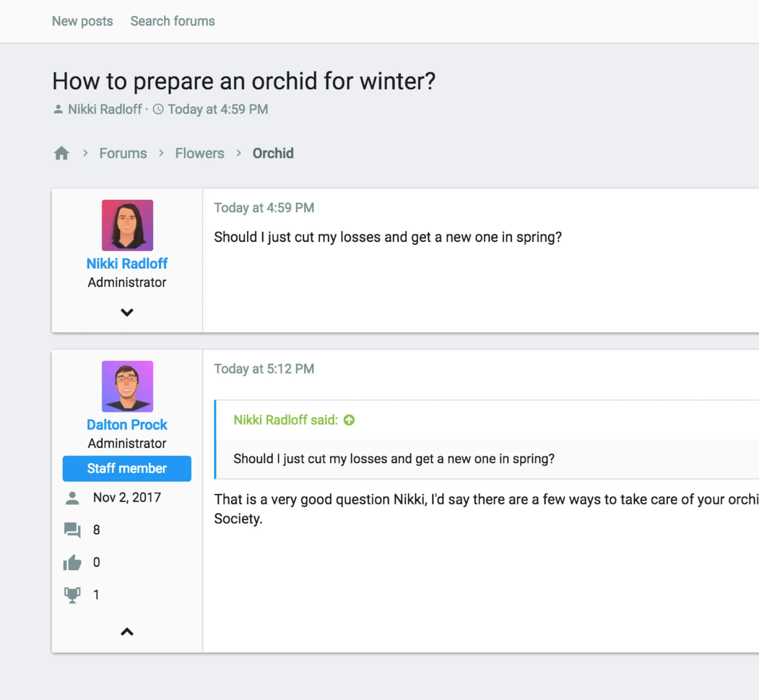The height and width of the screenshot is (700, 759).
Task: Click the thumbs-up reaction score icon
Action: 72,562
